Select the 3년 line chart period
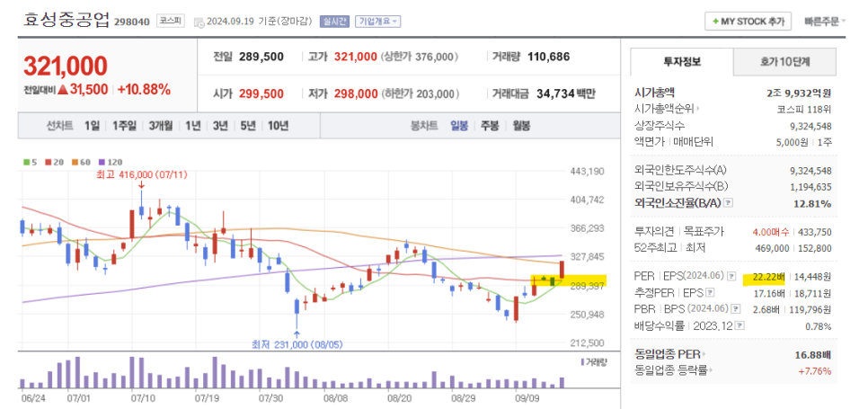The width and height of the screenshot is (868, 409). point(220,126)
